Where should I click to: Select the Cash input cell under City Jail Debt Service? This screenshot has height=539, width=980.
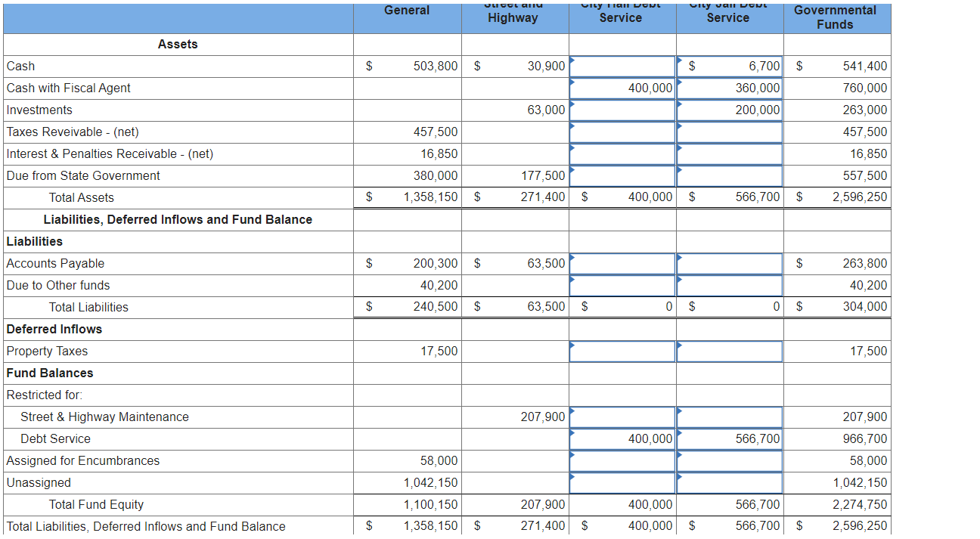pos(729,66)
